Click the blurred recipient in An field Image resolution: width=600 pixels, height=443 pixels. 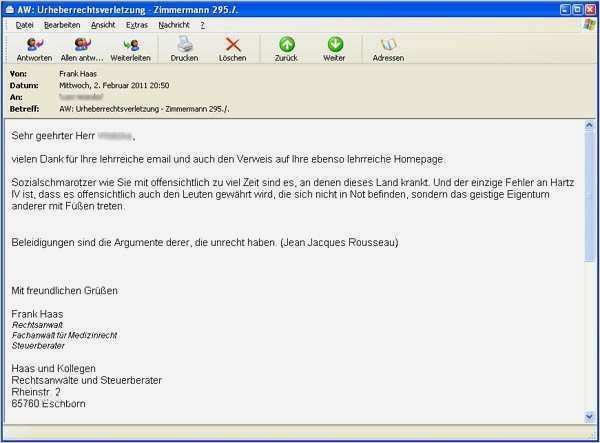[81, 97]
